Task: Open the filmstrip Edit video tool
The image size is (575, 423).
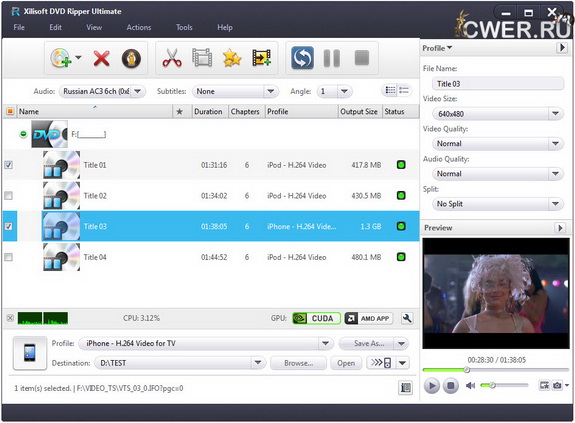Action: click(x=202, y=58)
